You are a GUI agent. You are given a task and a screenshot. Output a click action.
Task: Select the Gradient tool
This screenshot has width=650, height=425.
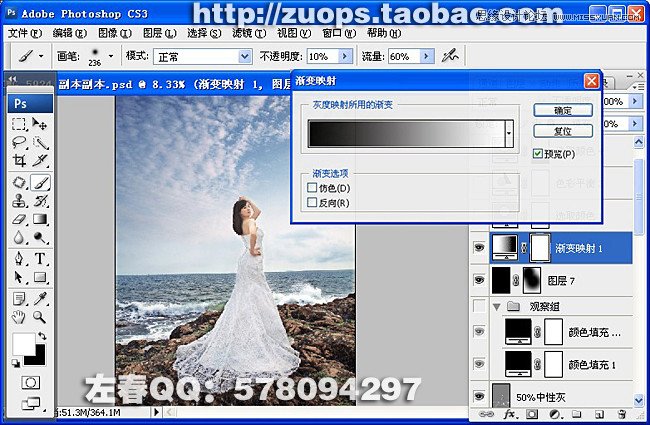coord(40,219)
